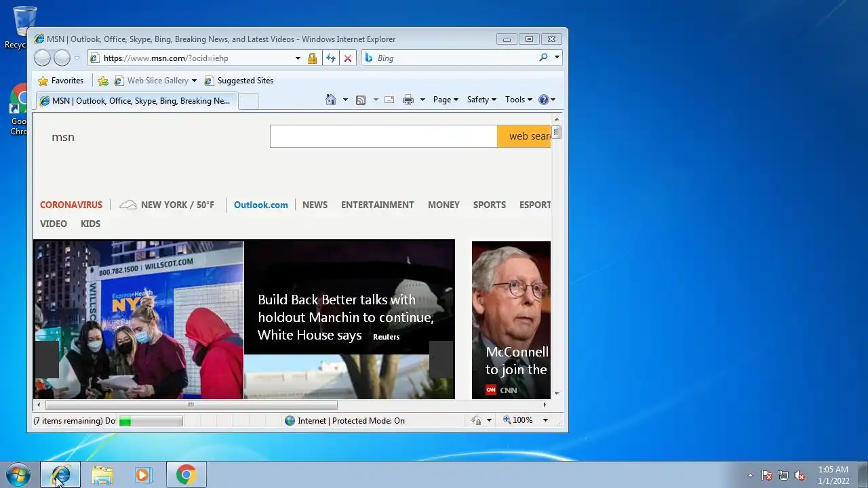Click the Read mail envelope icon

point(389,100)
